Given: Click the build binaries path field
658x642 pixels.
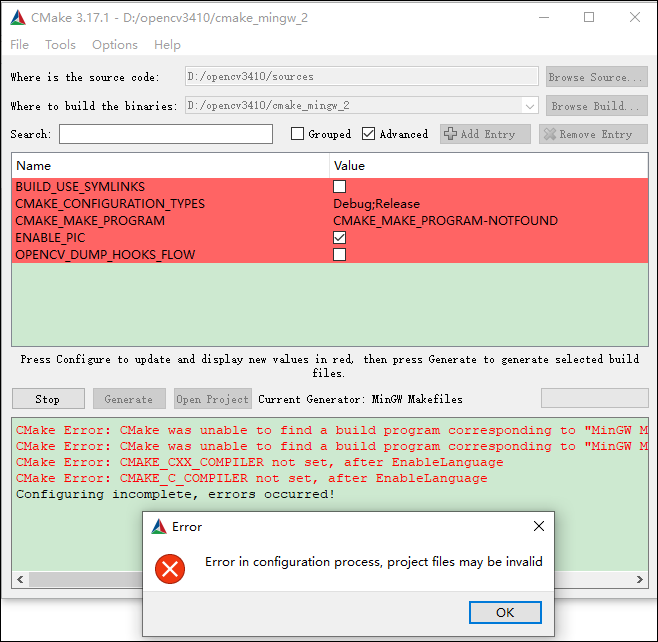Looking at the screenshot, I should pyautogui.click(x=362, y=105).
